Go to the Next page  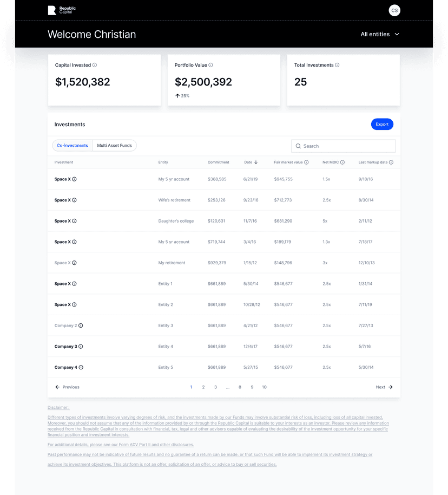pyautogui.click(x=384, y=387)
